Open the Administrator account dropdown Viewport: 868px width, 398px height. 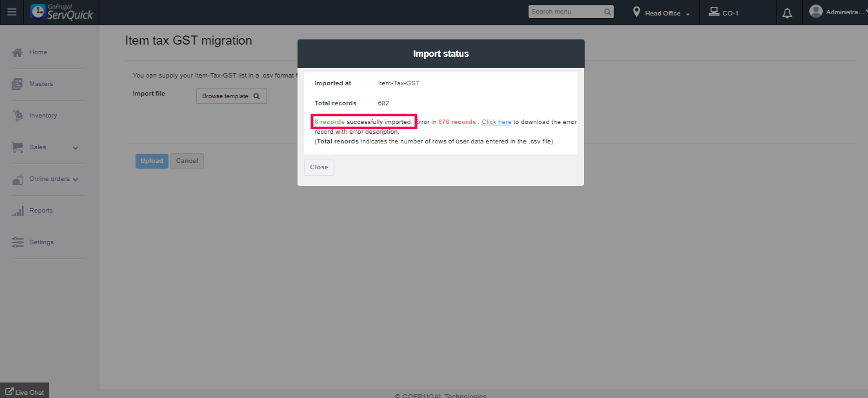coord(865,12)
